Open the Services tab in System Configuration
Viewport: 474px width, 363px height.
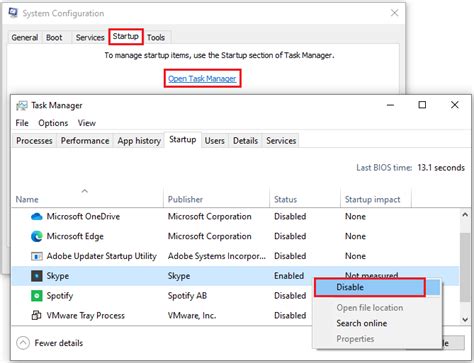[x=90, y=37]
